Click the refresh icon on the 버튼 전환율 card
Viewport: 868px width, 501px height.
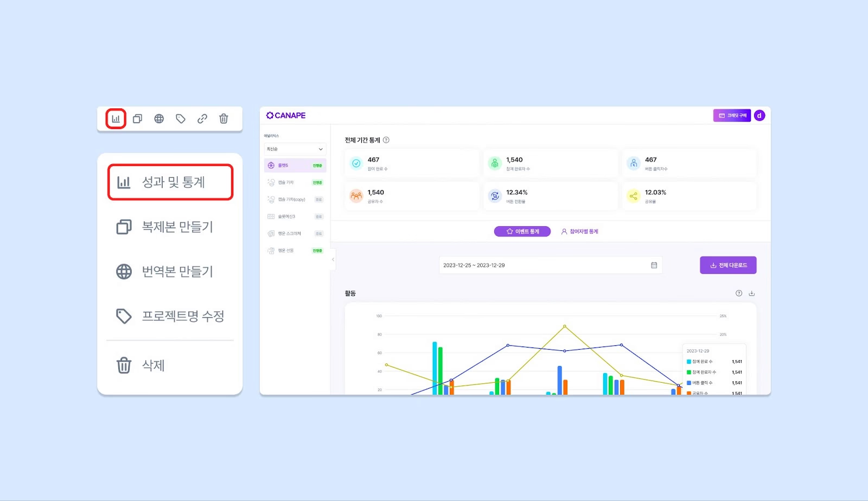(x=495, y=196)
